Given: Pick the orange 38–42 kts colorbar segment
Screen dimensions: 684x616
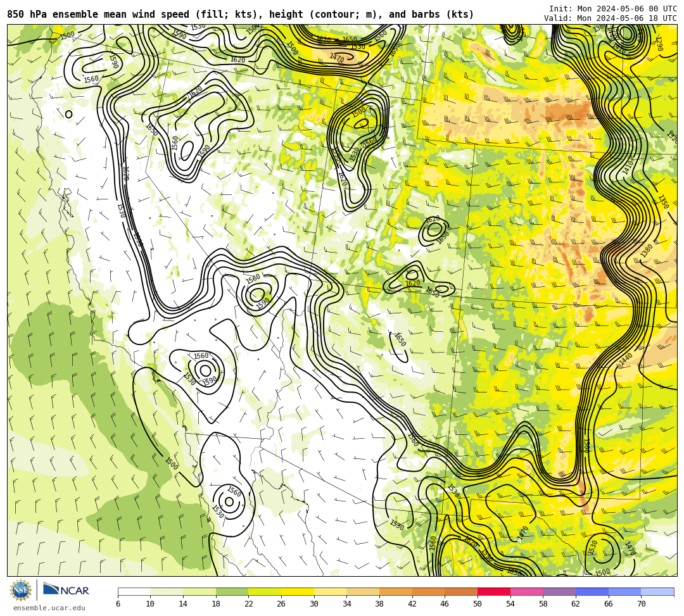Looking at the screenshot, I should pos(396,591).
